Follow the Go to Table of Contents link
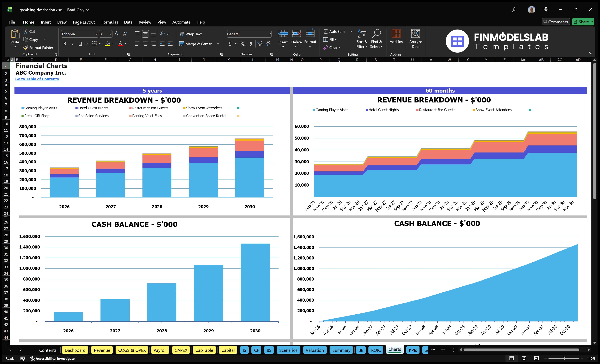 tap(37, 79)
